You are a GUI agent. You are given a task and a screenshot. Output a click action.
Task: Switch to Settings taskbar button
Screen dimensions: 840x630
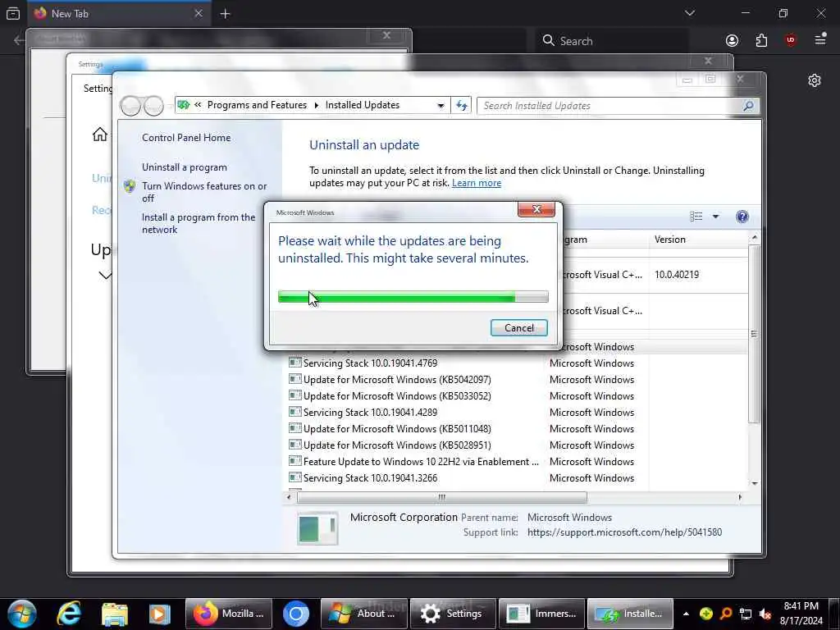(x=453, y=614)
